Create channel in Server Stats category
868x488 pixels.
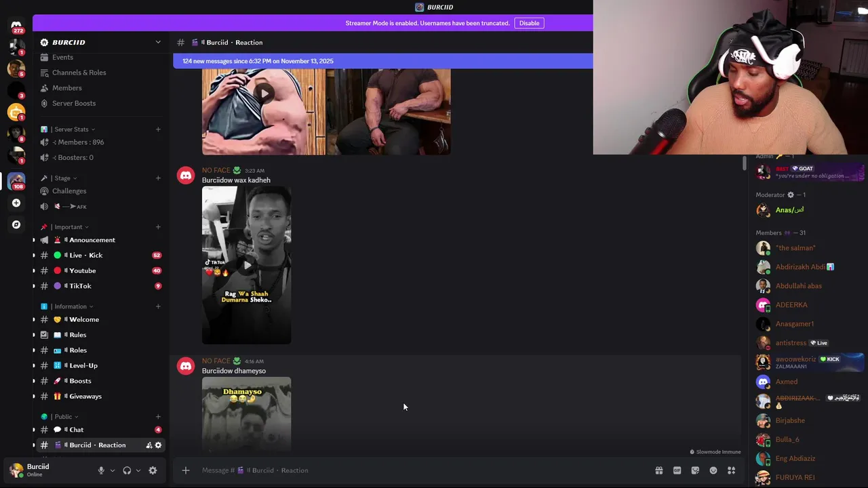tap(158, 129)
